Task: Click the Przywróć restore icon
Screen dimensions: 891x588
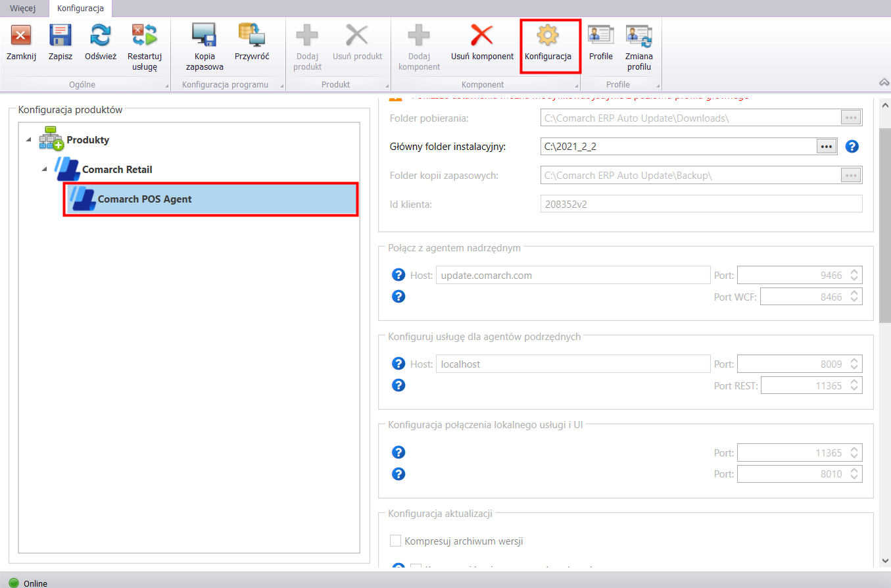Action: click(x=251, y=34)
